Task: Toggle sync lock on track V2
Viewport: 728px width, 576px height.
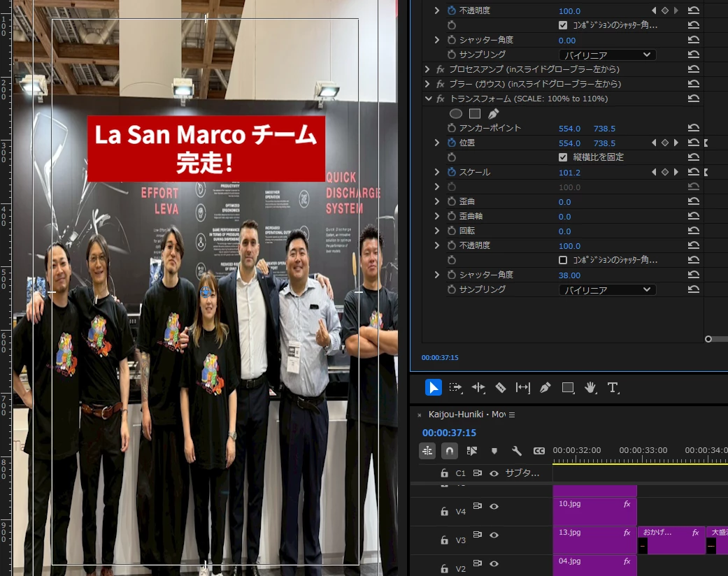Action: (477, 563)
